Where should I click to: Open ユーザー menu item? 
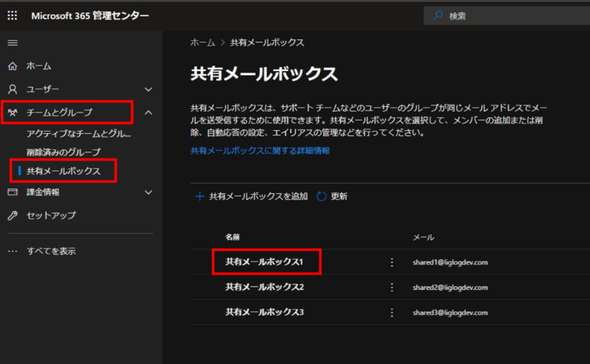[42, 89]
